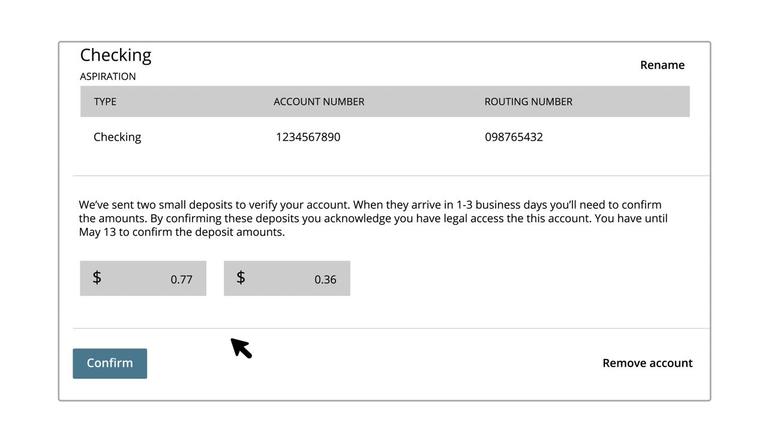Click the 0.36 deposit amount value
This screenshot has height=432, width=768.
click(325, 280)
